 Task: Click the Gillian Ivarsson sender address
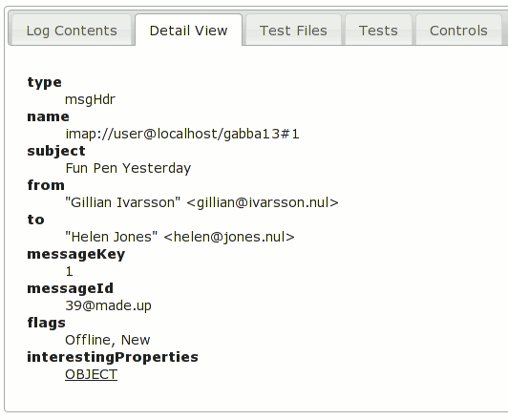click(201, 202)
